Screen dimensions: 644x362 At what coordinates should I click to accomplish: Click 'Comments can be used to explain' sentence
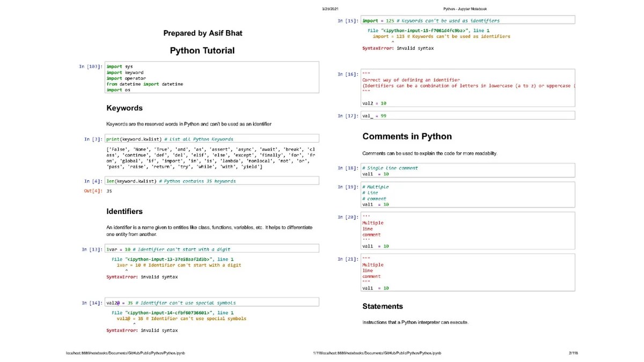coord(429,153)
